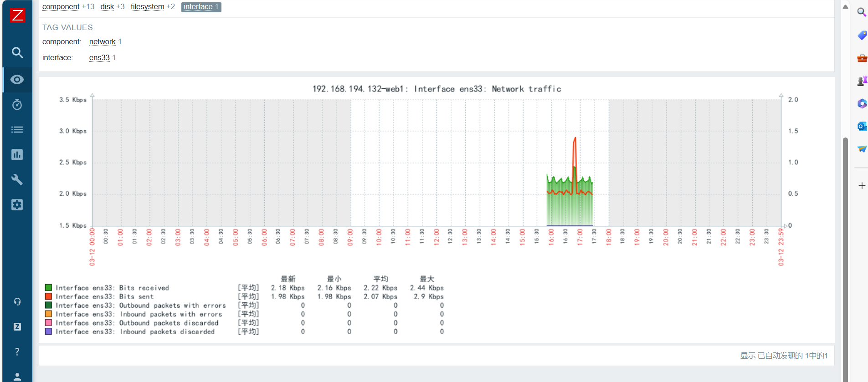
Task: Filter by the filesystem tag
Action: coord(147,7)
